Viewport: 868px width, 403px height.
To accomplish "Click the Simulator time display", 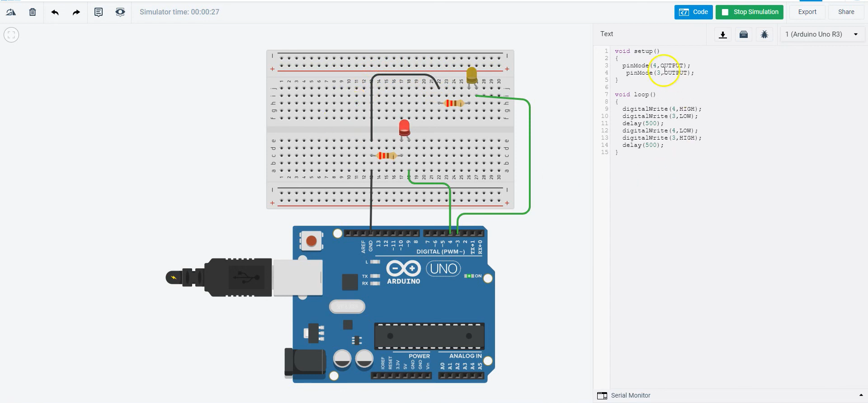I will click(179, 12).
